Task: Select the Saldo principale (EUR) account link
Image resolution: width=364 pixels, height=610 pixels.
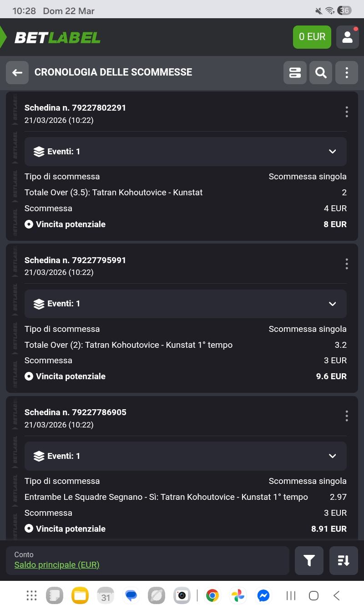Action: click(57, 565)
